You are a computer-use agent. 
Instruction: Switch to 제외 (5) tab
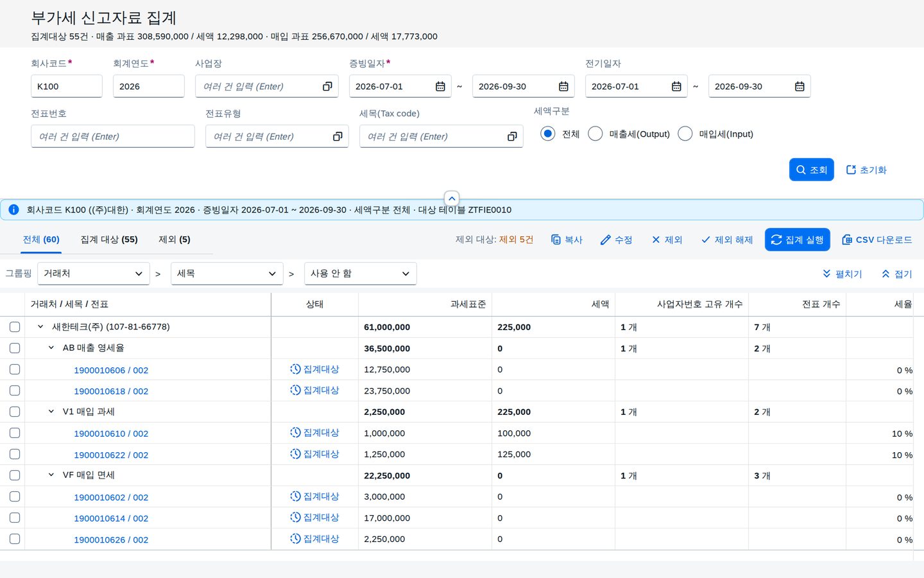(x=175, y=240)
